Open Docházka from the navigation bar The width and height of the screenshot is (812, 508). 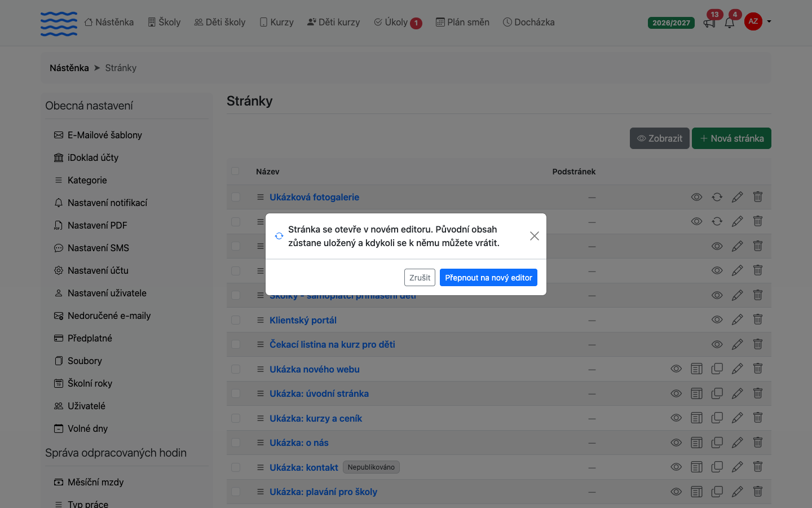528,22
